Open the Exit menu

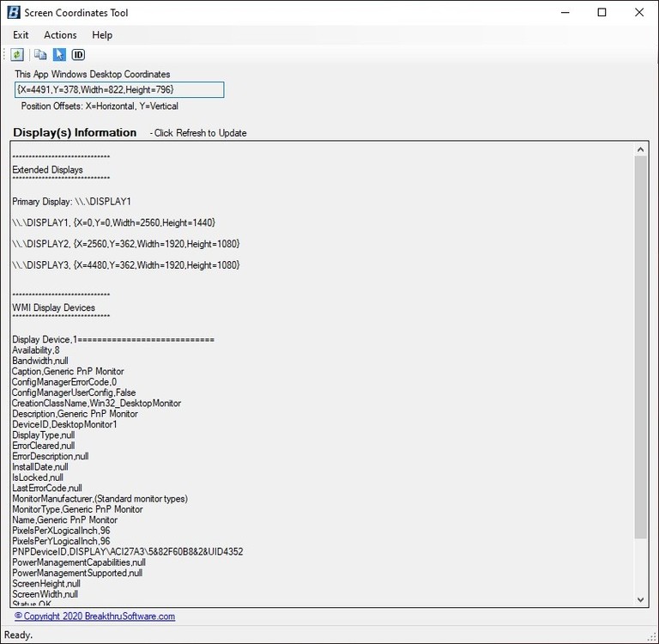coord(21,35)
